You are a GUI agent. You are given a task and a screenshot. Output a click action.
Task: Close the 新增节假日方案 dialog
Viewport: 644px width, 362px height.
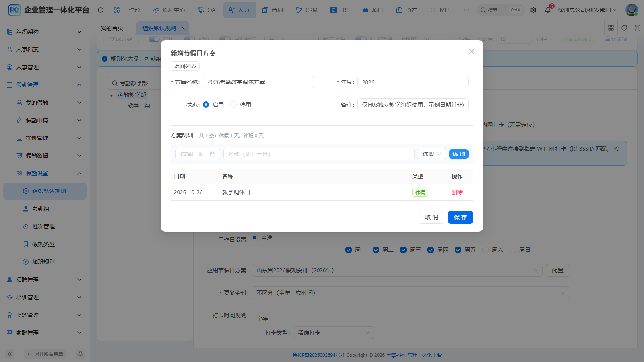472,51
